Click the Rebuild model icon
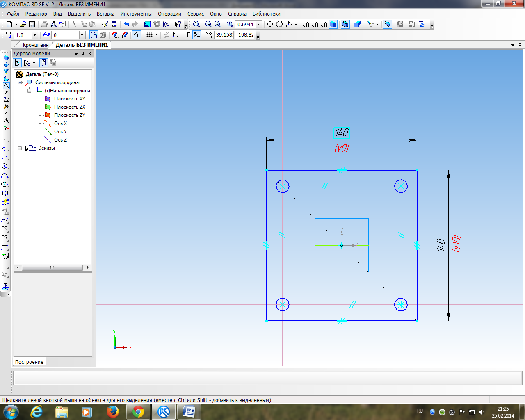The width and height of the screenshot is (525, 420). coord(421,24)
